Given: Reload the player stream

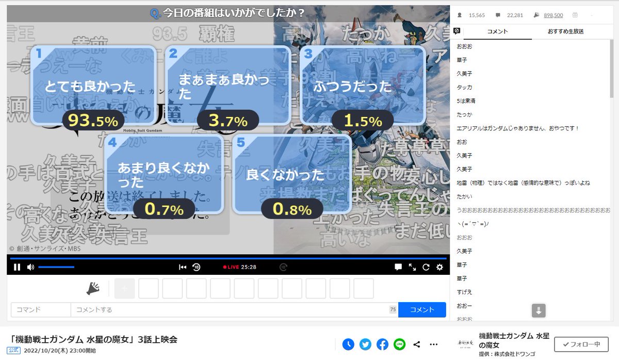Looking at the screenshot, I should tap(426, 267).
